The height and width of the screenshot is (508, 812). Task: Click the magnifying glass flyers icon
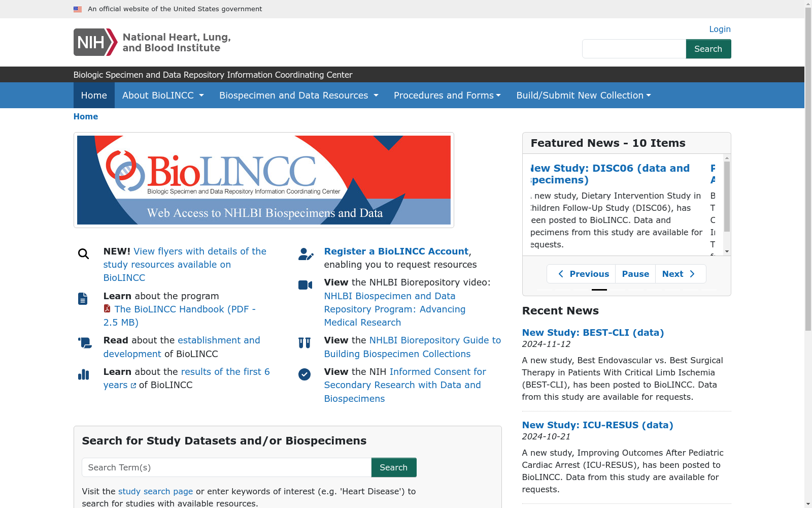click(83, 253)
